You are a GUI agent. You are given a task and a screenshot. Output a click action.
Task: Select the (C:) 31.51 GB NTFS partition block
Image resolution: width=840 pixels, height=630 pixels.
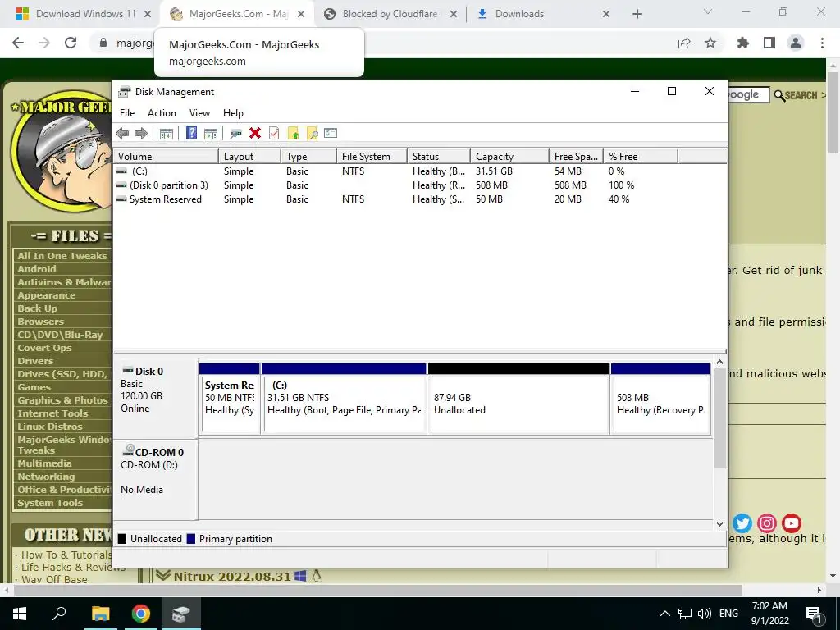(x=344, y=399)
